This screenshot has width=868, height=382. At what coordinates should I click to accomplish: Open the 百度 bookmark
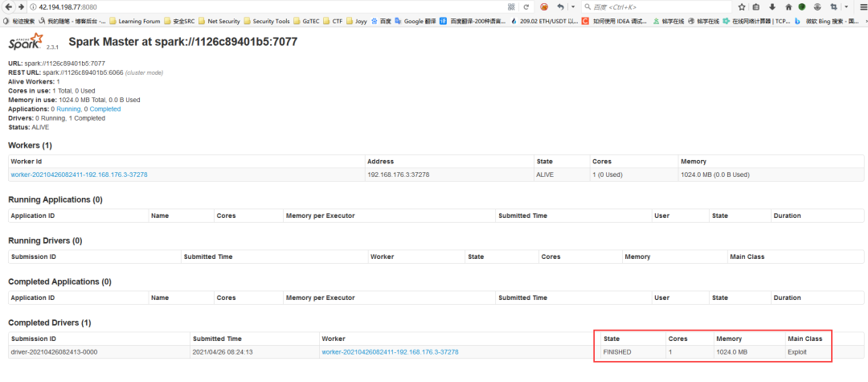pyautogui.click(x=382, y=21)
